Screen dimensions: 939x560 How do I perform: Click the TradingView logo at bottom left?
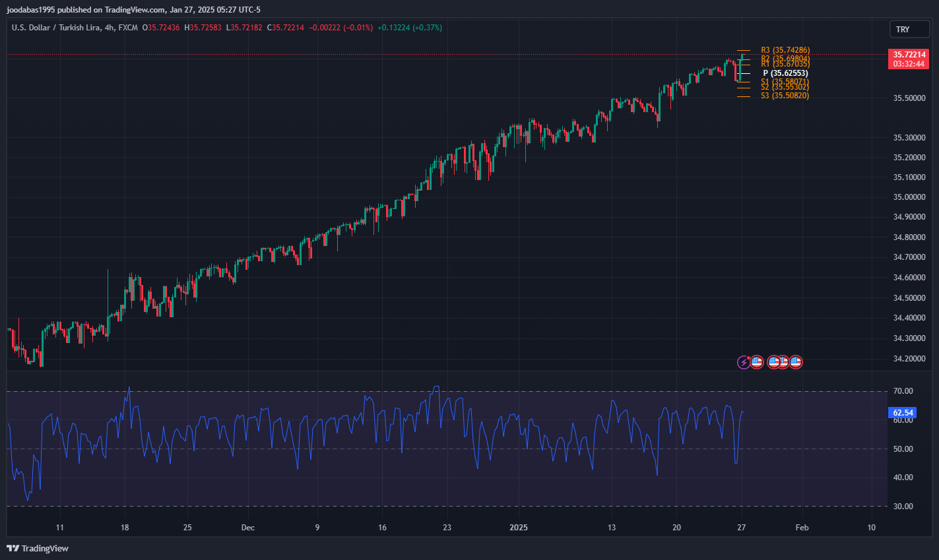point(38,548)
